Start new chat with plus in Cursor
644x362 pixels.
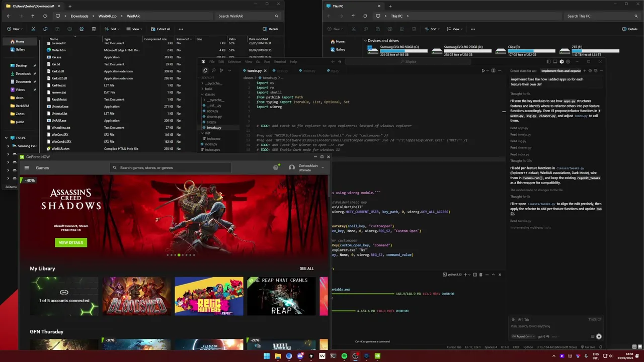pos(584,71)
